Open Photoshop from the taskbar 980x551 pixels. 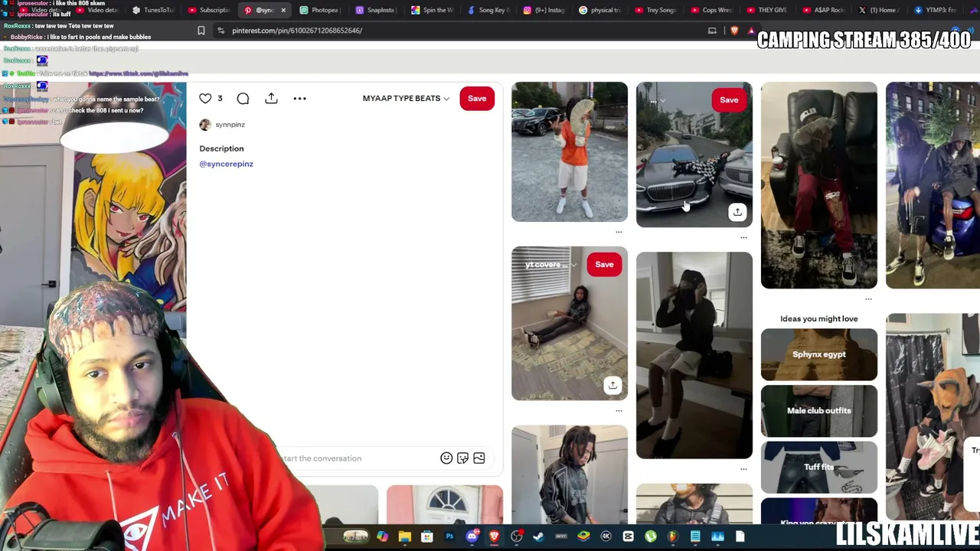coord(449,536)
